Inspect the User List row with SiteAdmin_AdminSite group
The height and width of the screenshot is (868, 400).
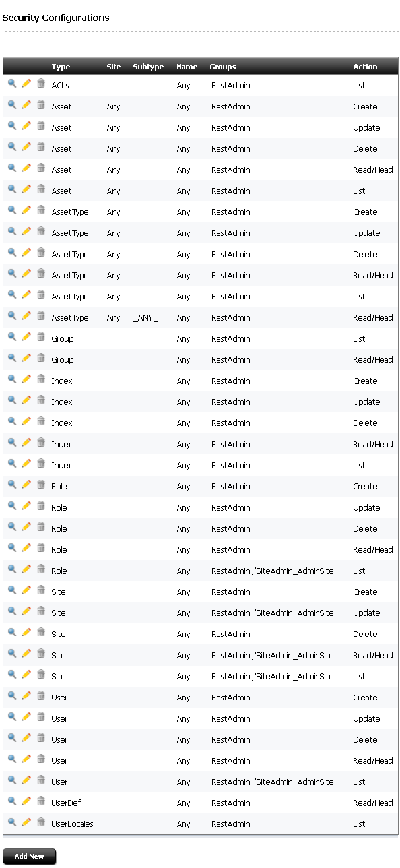point(12,780)
